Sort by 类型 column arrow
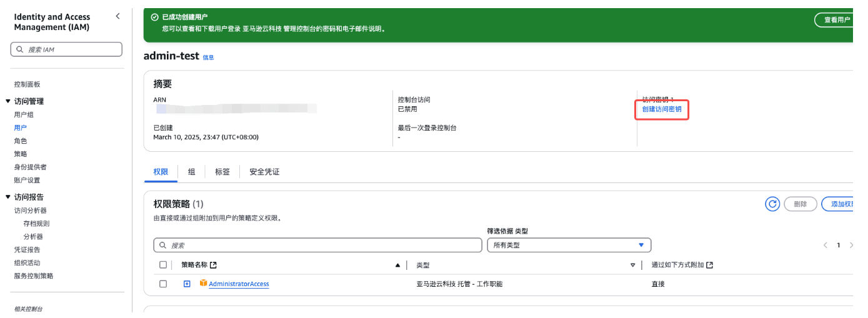The width and height of the screenshot is (868, 318). [632, 265]
